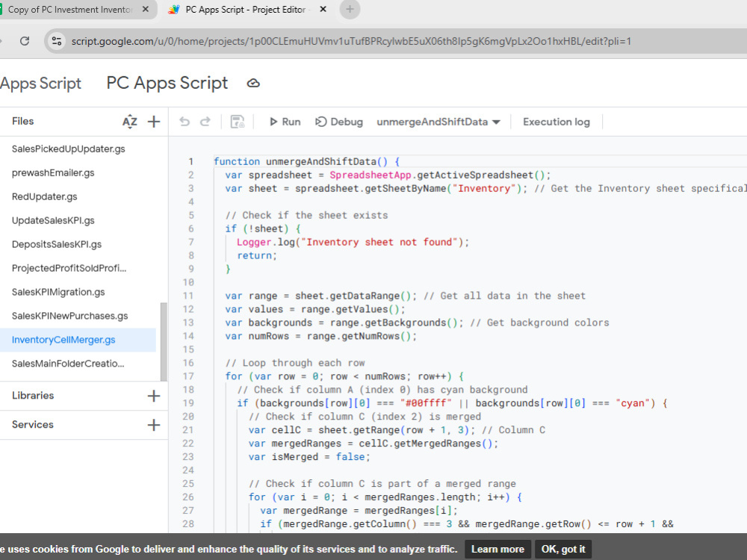
Task: Debug the selected function
Action: [339, 122]
